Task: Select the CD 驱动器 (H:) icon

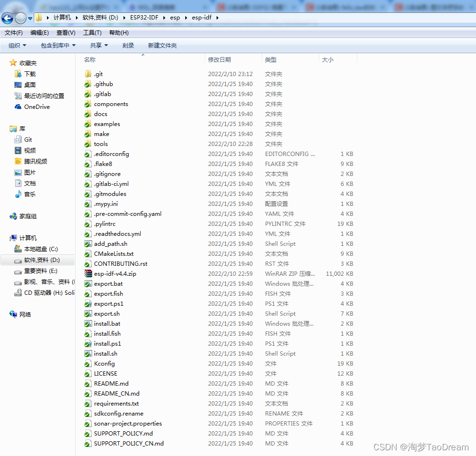Action: 18,293
